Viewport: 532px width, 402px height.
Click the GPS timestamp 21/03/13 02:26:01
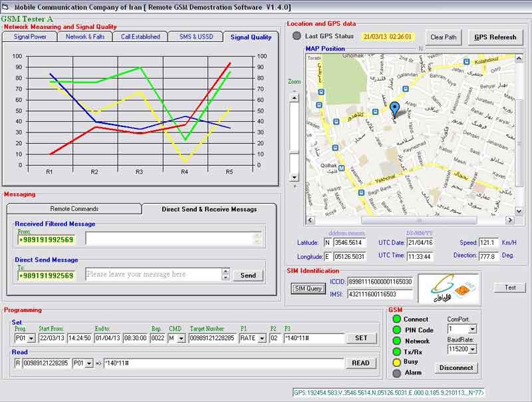[x=387, y=37]
